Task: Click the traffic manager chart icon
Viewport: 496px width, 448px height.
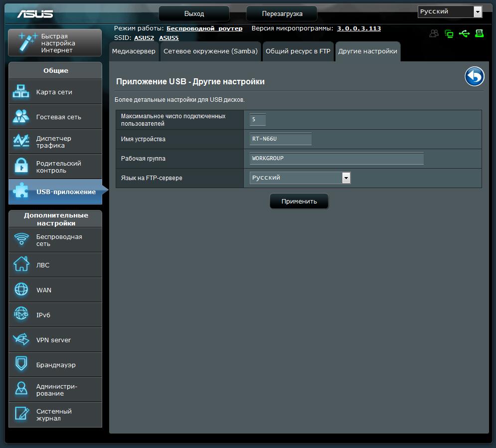Action: [x=21, y=141]
